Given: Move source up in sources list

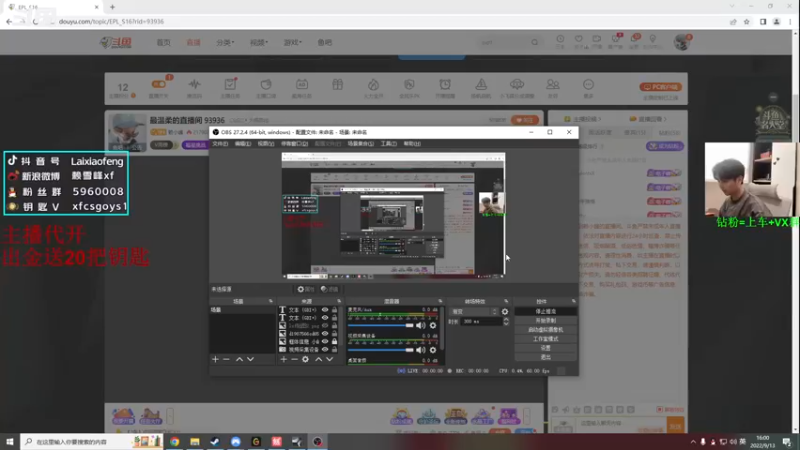Looking at the screenshot, I should 319,359.
